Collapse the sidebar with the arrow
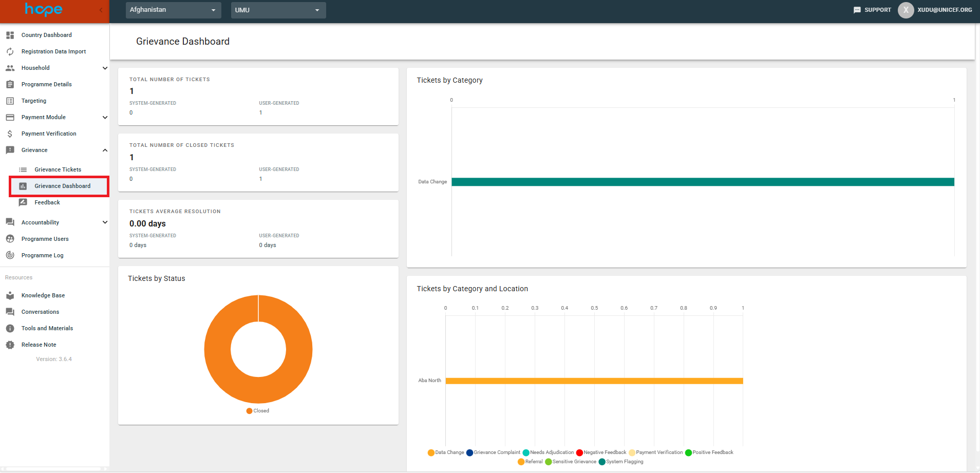The image size is (980, 473). [x=101, y=10]
